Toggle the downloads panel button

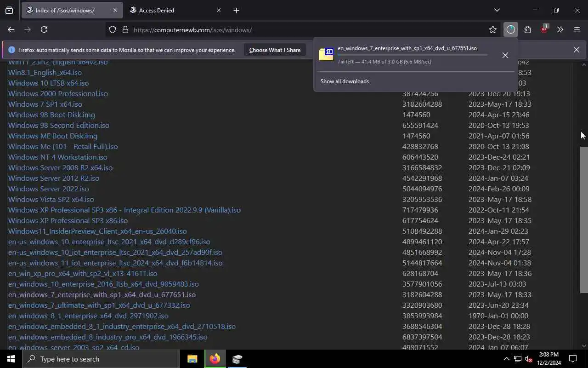click(511, 30)
